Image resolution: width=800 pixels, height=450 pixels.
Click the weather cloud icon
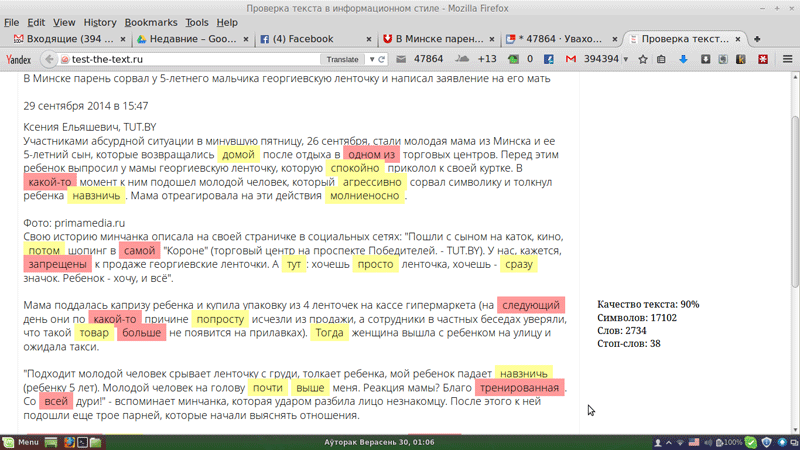pyautogui.click(x=463, y=60)
